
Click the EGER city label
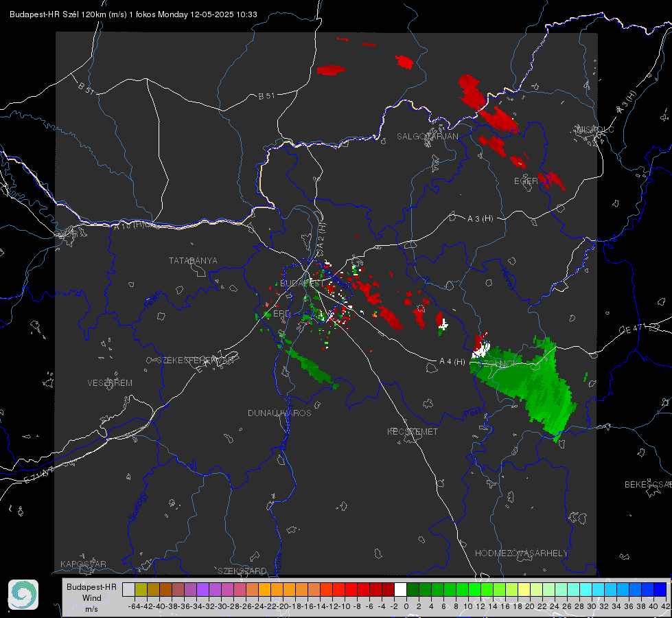[x=526, y=181]
